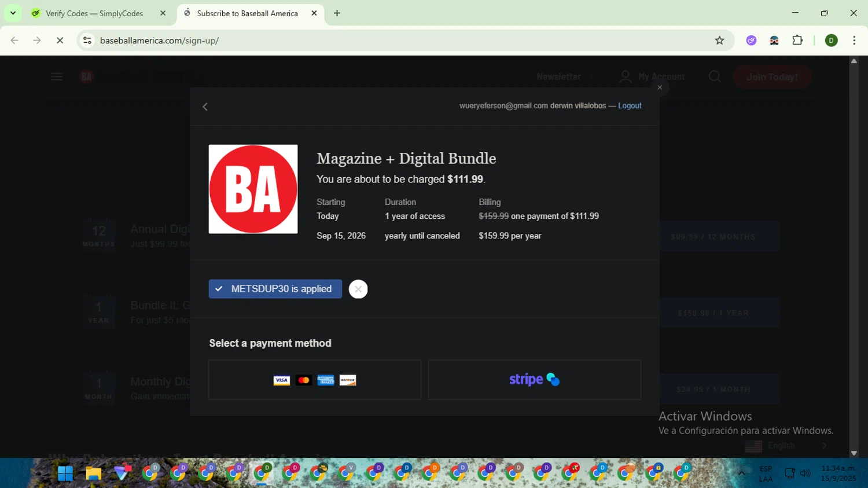The width and height of the screenshot is (868, 488).
Task: Choose the Stripe payment method
Action: [x=534, y=380]
